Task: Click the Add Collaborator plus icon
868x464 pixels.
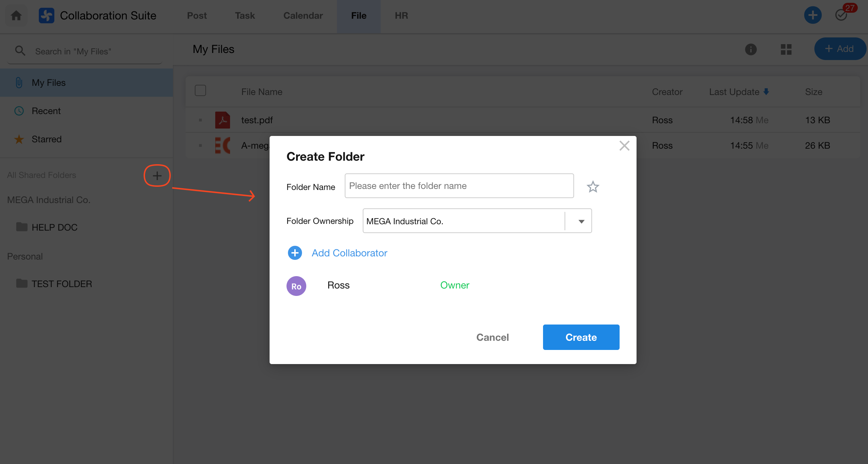Action: click(295, 253)
